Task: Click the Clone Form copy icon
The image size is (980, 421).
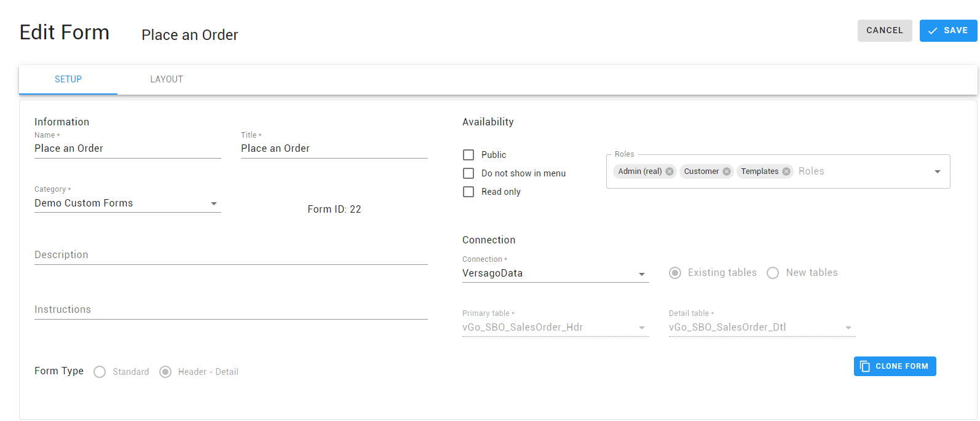Action: [865, 366]
